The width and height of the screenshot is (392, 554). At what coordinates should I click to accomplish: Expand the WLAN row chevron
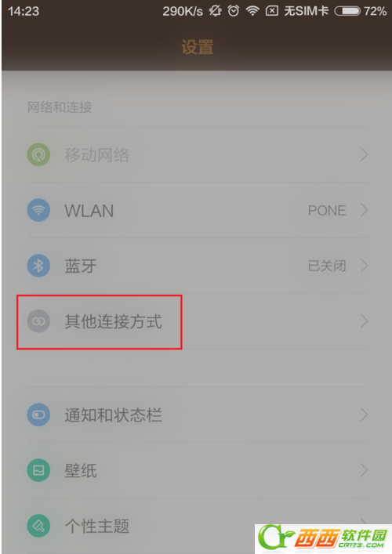click(x=364, y=210)
